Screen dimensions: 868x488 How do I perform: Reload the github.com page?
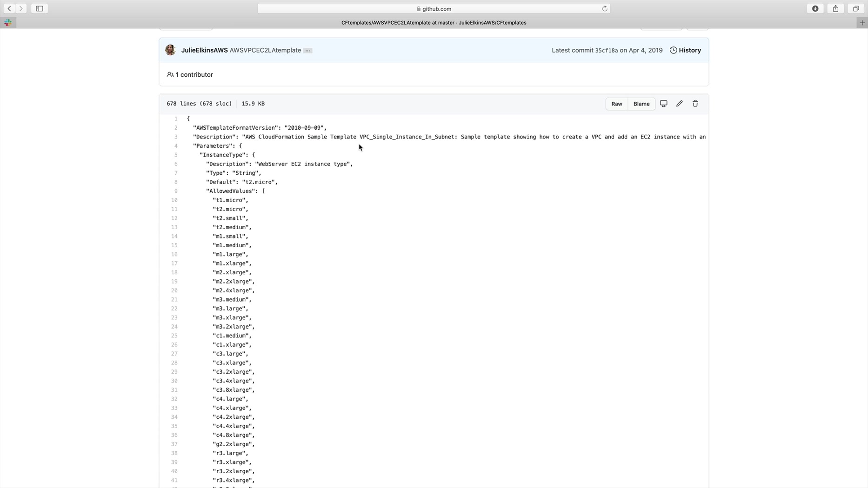pos(605,8)
